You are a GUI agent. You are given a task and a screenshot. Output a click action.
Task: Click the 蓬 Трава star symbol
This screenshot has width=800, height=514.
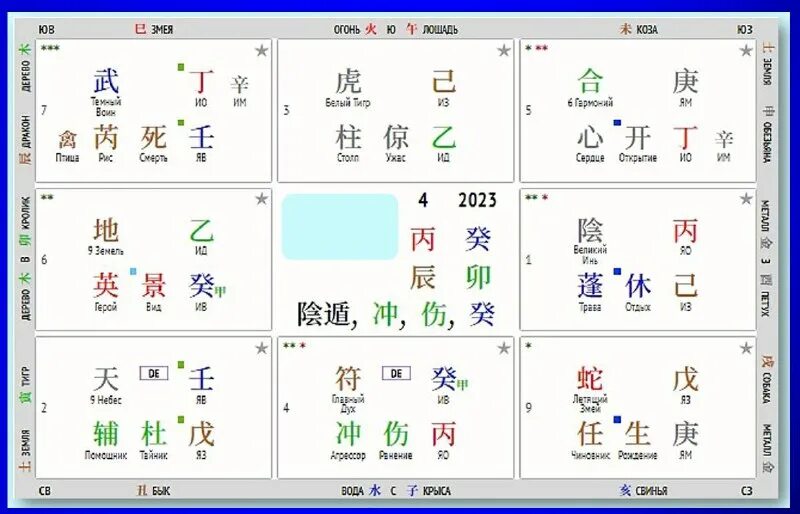point(590,286)
